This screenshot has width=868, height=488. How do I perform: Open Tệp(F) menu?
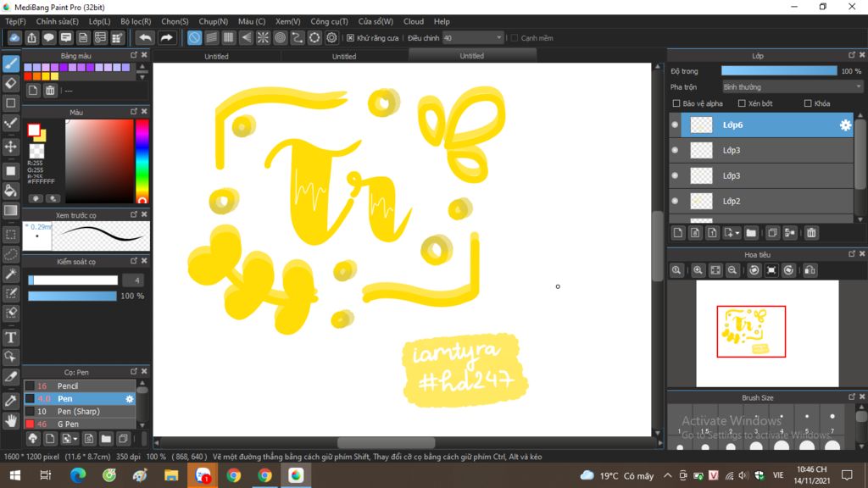[15, 21]
